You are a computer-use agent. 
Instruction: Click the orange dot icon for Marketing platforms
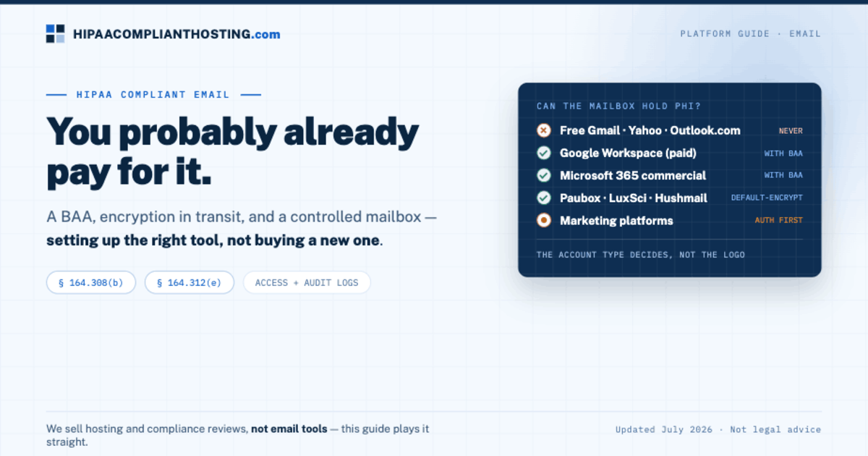pyautogui.click(x=544, y=221)
